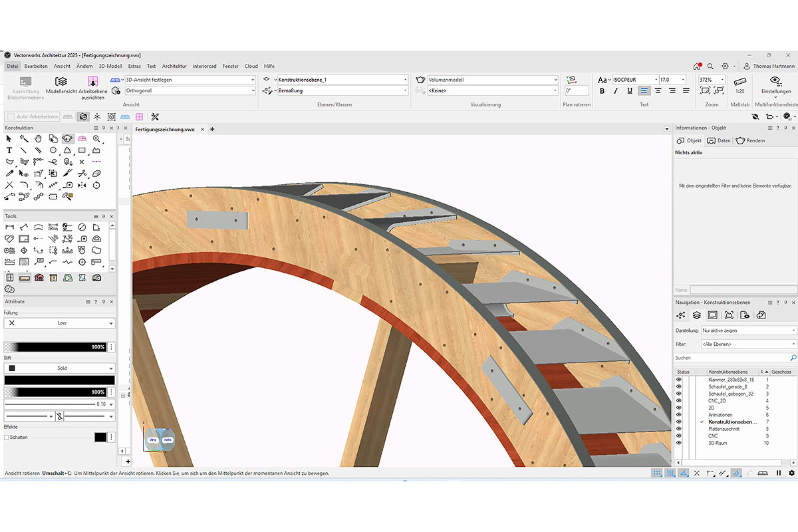
Task: Activate the Pan hand tool
Action: 39,139
